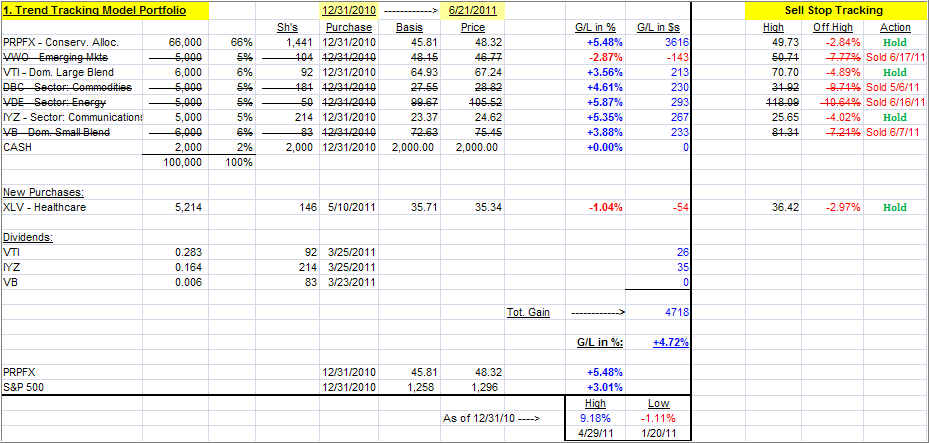Click the 2,000.00 cash basis cell
This screenshot has height=443, width=929.
point(415,148)
